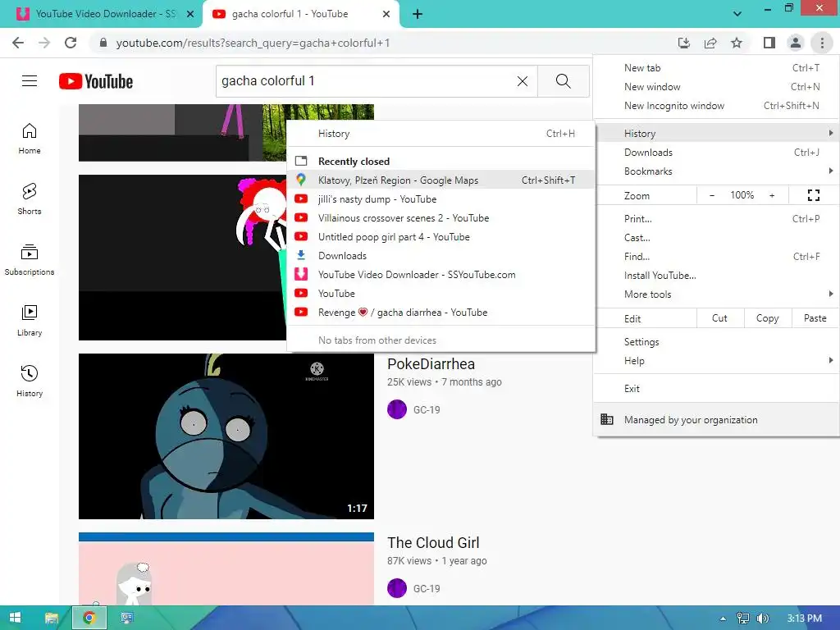Viewport: 840px width, 630px height.
Task: Close the YouTube Video Downloader tab
Action: tap(190, 14)
